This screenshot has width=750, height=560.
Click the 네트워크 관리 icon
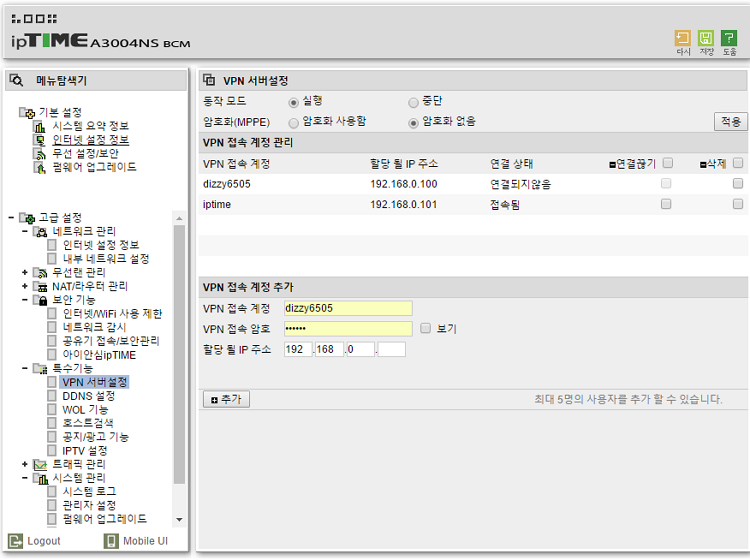click(x=40, y=232)
